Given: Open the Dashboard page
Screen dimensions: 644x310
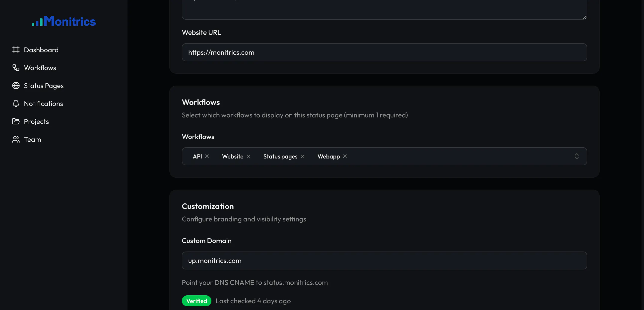Looking at the screenshot, I should tap(41, 50).
